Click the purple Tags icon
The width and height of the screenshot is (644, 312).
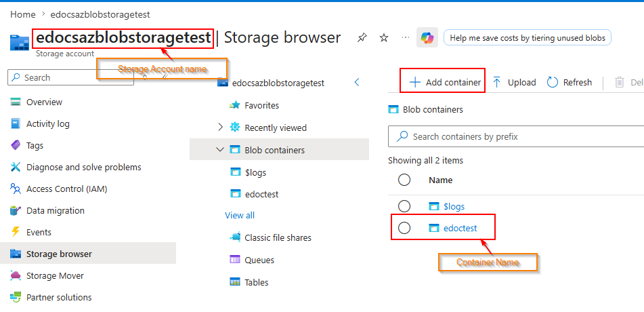[x=15, y=145]
